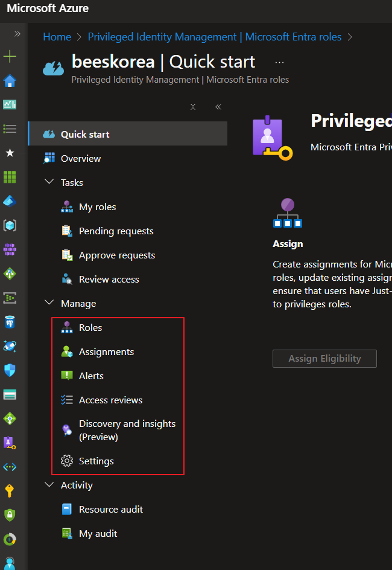Open the purple hexagon cluster sidebar icon

(x=10, y=249)
